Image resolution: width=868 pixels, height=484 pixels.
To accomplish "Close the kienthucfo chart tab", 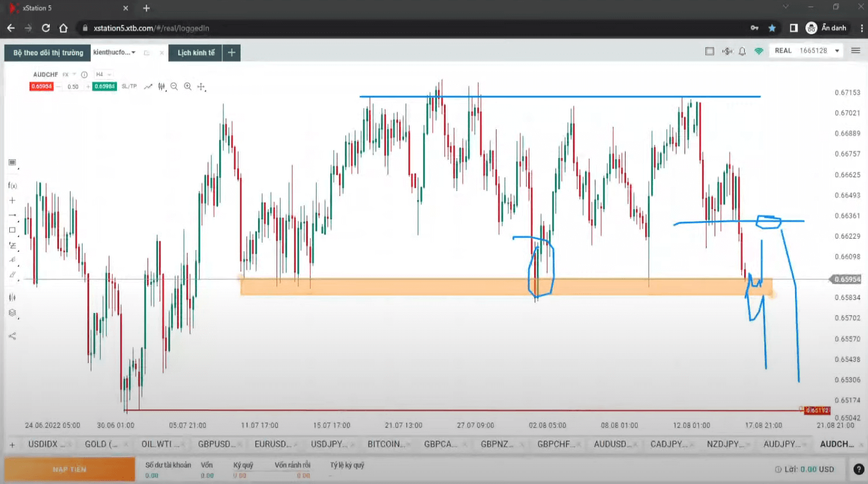I will (162, 53).
